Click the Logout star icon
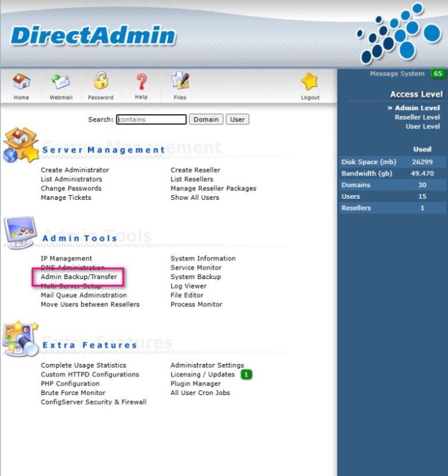Viewport: 448px width, 476px height. 309,82
